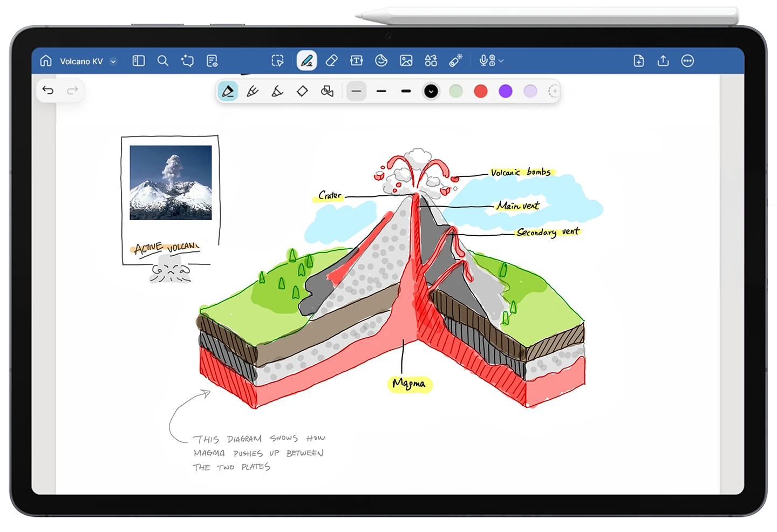This screenshot has height=532, width=777.
Task: Open the Share export icon
Action: (663, 61)
